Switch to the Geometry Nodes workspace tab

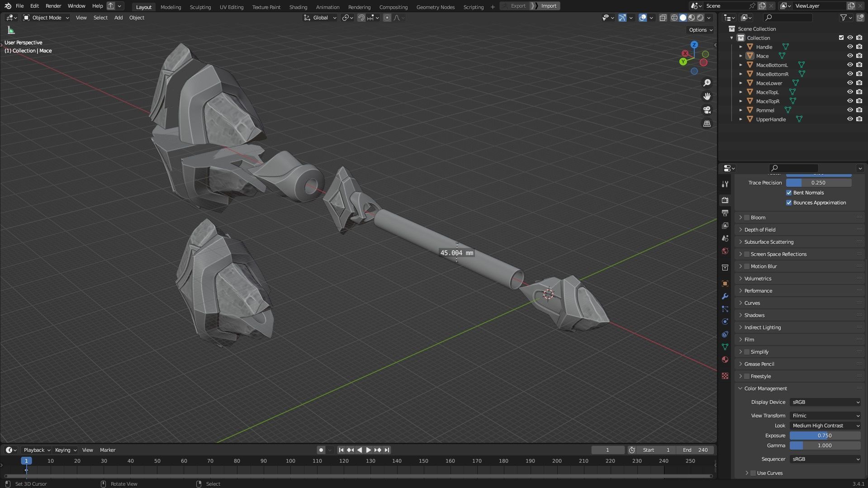tap(436, 7)
